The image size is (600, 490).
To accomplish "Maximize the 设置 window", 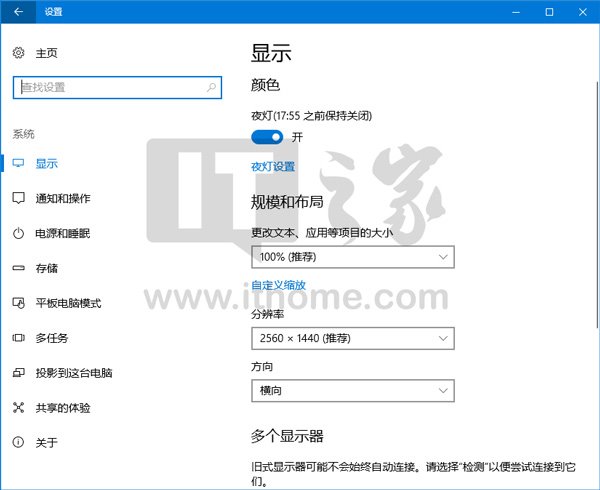I will [549, 12].
